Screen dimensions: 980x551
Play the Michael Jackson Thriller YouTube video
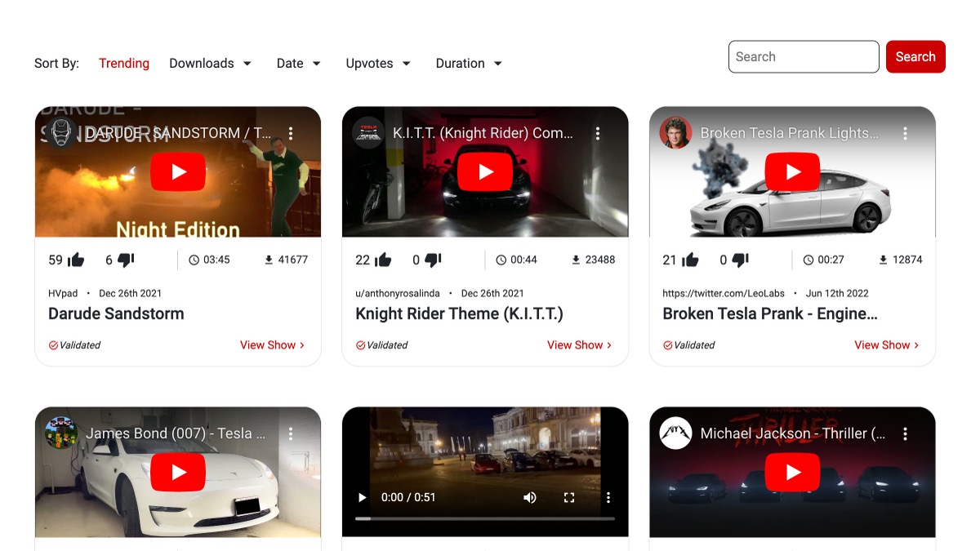coord(793,472)
